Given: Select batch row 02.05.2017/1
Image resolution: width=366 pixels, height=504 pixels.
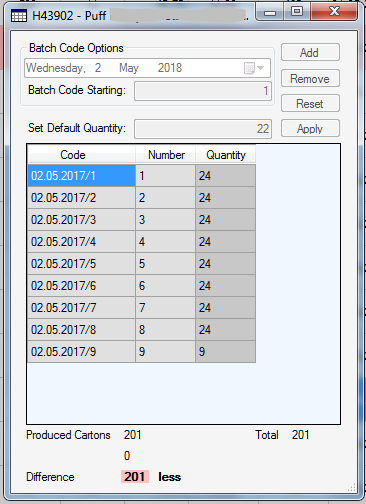Looking at the screenshot, I should pos(142,175).
